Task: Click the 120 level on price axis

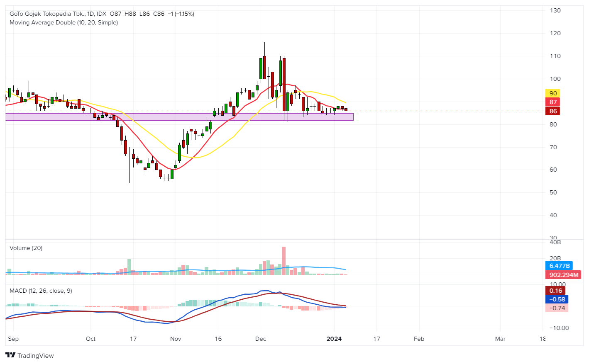Action: [x=555, y=33]
